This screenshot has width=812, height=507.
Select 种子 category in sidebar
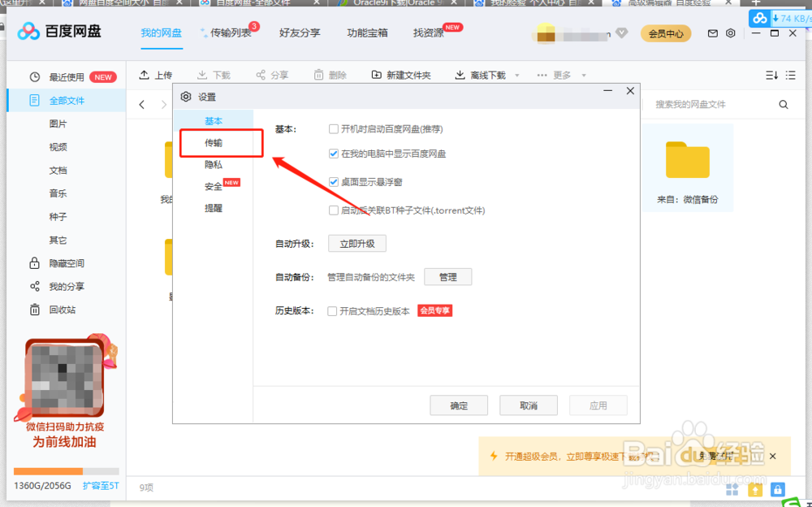coord(58,217)
